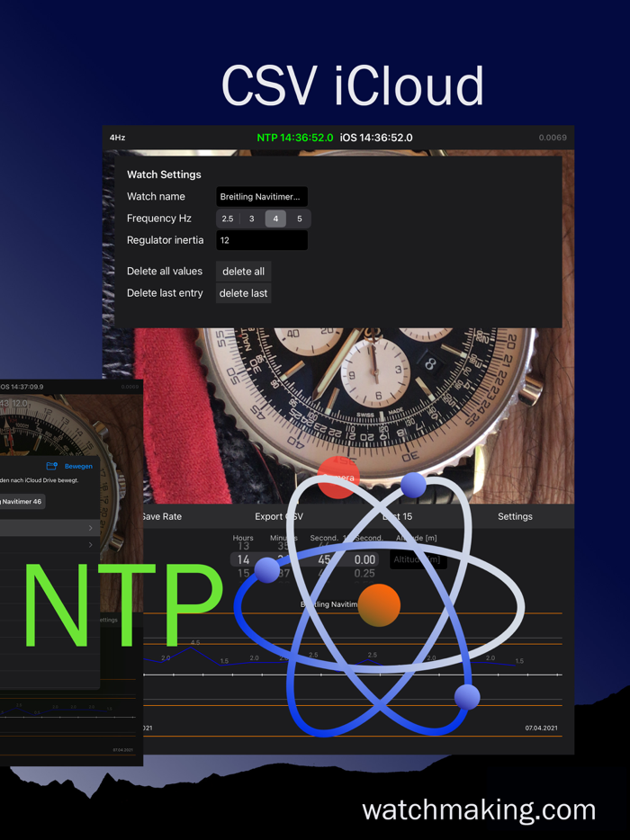This screenshot has width=630, height=840.
Task: Click the Watch Settings heading
Action: point(164,174)
